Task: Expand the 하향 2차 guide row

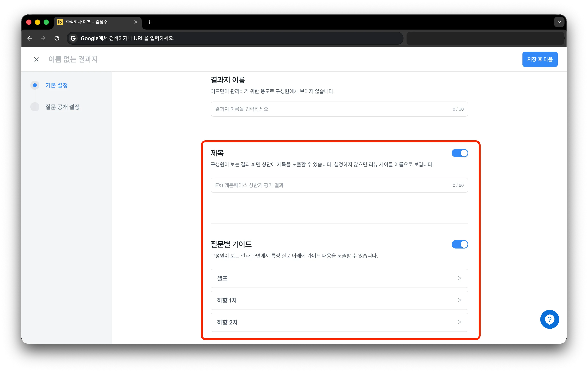Action: [339, 322]
